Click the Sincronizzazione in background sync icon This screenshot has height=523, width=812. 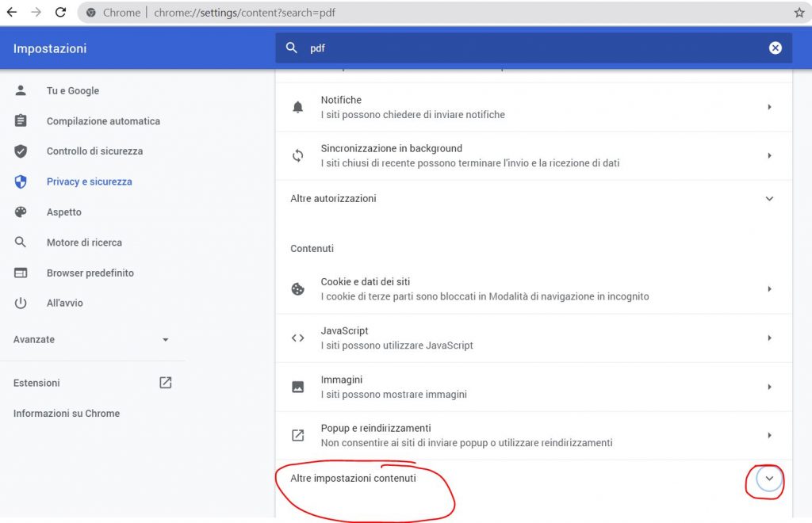click(297, 155)
